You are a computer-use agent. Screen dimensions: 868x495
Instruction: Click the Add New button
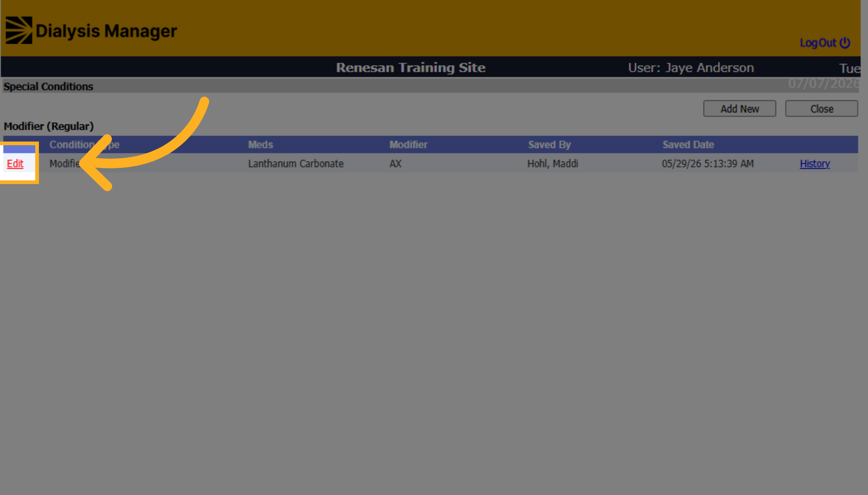pyautogui.click(x=739, y=109)
